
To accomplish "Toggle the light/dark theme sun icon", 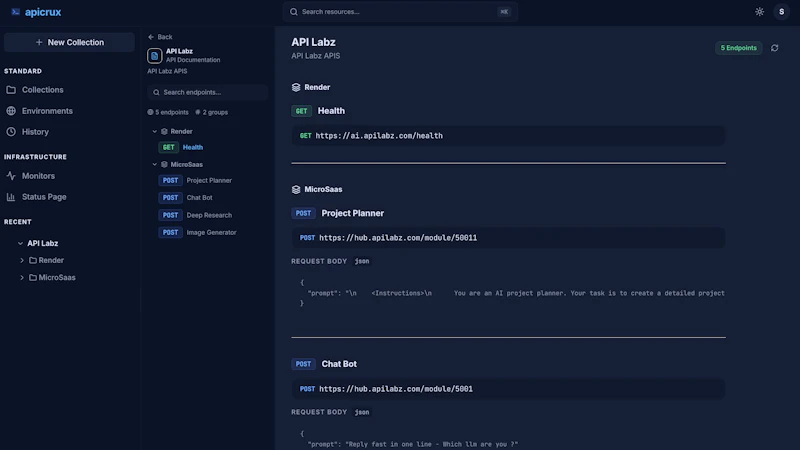I will point(759,12).
